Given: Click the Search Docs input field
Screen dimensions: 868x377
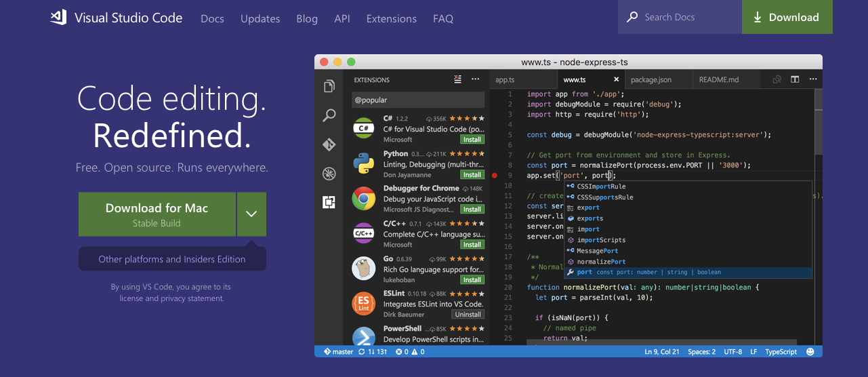Looking at the screenshot, I should (x=680, y=17).
